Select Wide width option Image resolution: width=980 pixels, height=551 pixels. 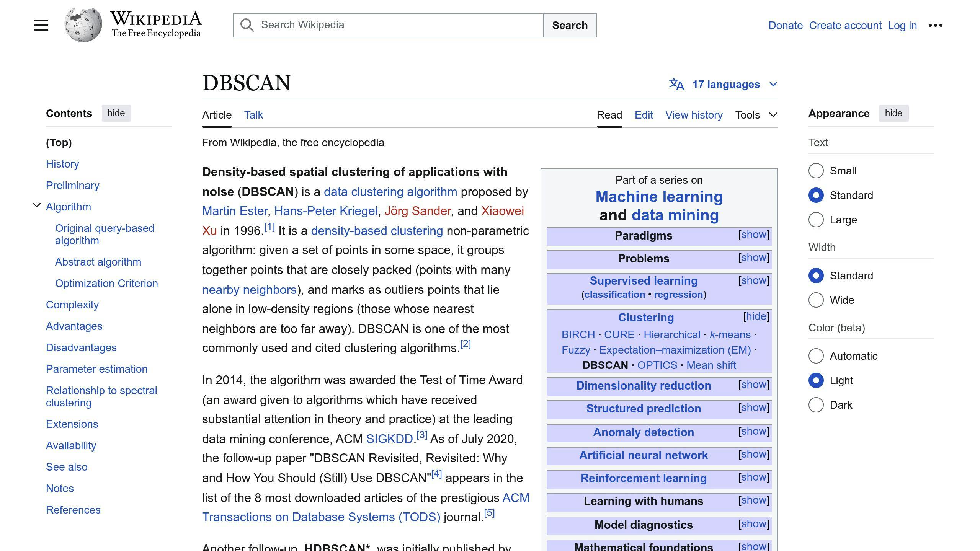pyautogui.click(x=816, y=300)
